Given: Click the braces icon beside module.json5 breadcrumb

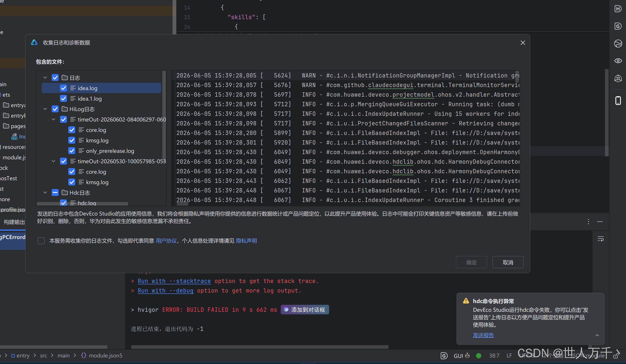Looking at the screenshot, I should (x=83, y=355).
